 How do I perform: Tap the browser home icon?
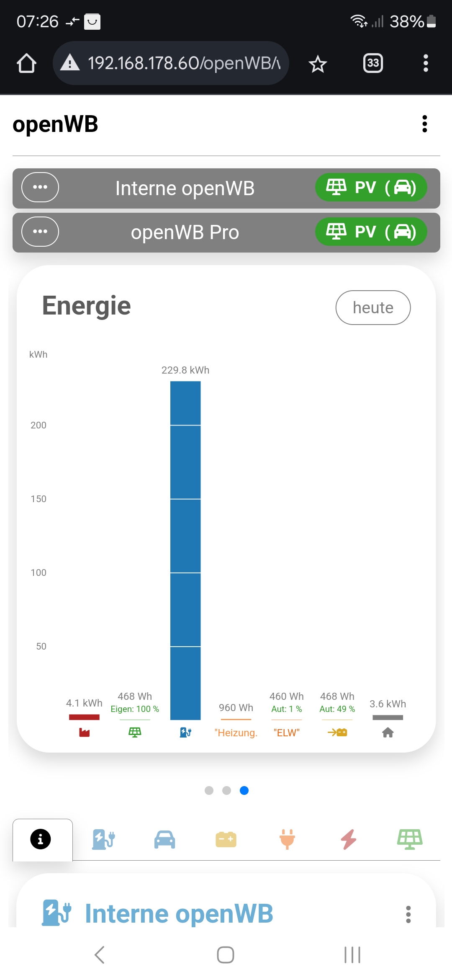pos(26,64)
